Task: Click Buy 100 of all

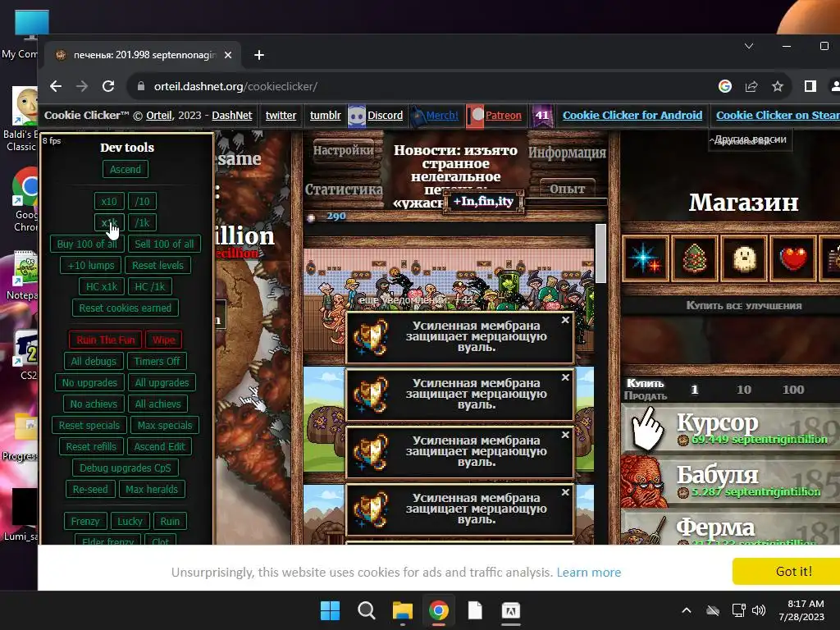Action: (87, 244)
